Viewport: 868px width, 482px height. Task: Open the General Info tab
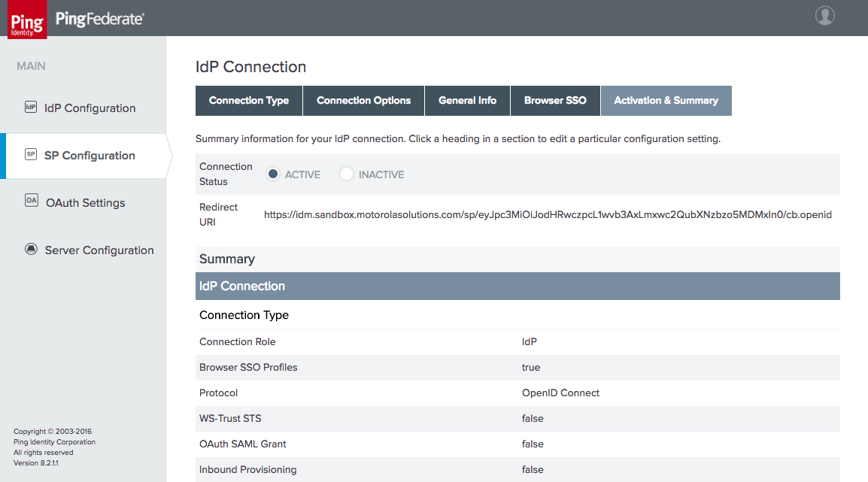[467, 101]
